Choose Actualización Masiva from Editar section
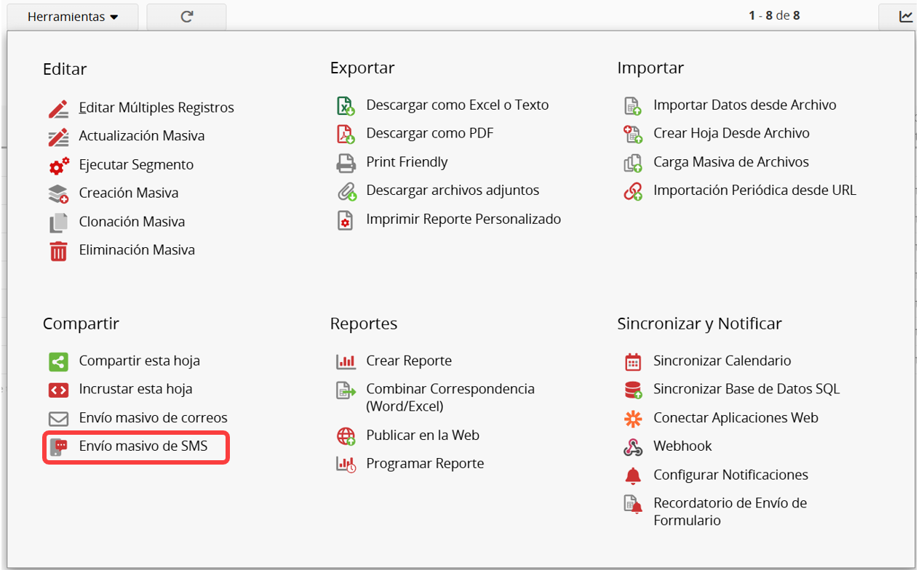Viewport: 924px width, 570px height. tap(141, 136)
